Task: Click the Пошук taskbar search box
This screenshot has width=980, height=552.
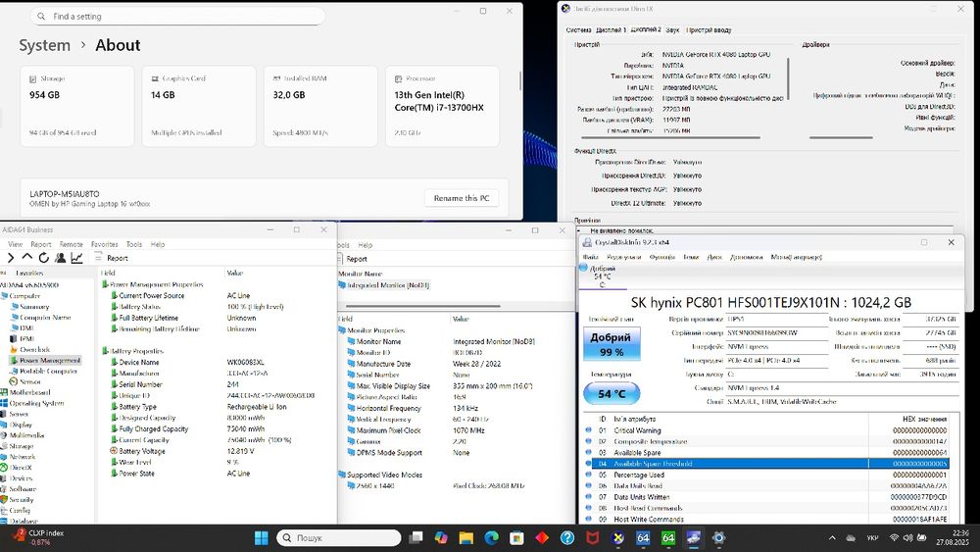Action: tap(339, 537)
